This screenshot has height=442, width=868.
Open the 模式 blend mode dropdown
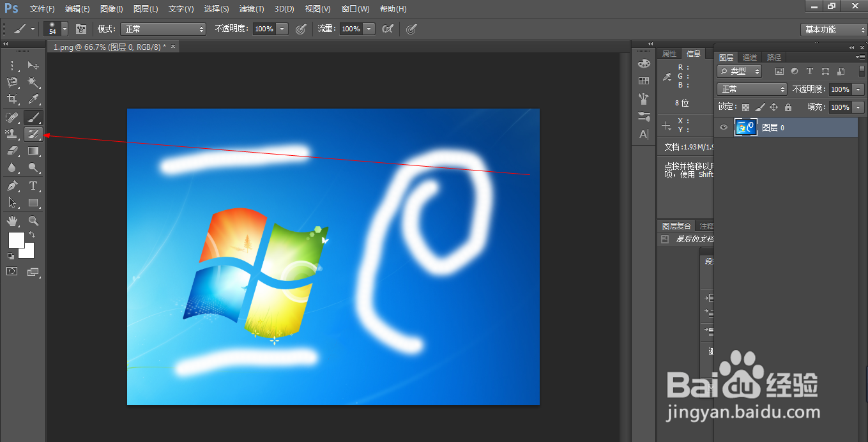[163, 29]
